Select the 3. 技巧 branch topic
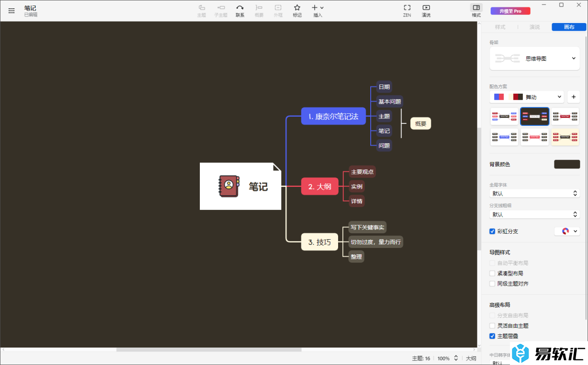The width and height of the screenshot is (588, 365). [x=320, y=242]
